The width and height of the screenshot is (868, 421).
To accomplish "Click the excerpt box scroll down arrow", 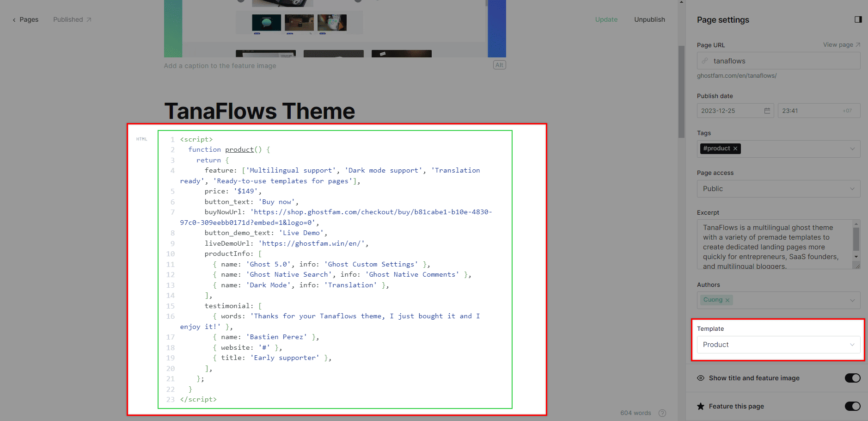I will [x=856, y=257].
